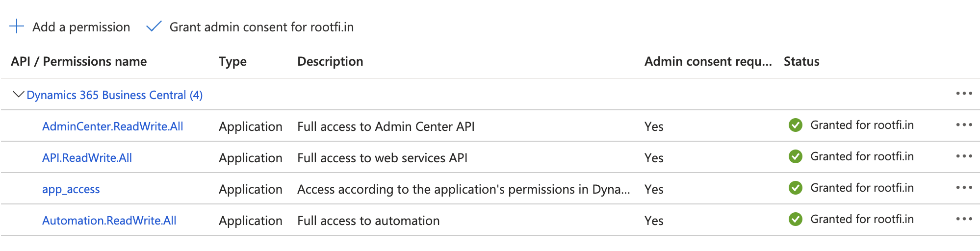Click green granted icon in AdminCenter.ReadWrite.All row

tap(796, 125)
